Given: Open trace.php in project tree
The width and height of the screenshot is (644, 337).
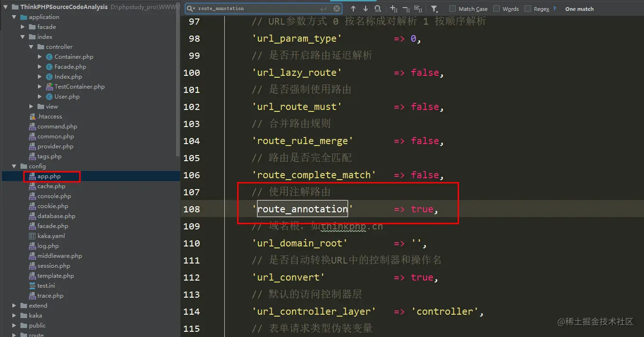Looking at the screenshot, I should (x=50, y=296).
